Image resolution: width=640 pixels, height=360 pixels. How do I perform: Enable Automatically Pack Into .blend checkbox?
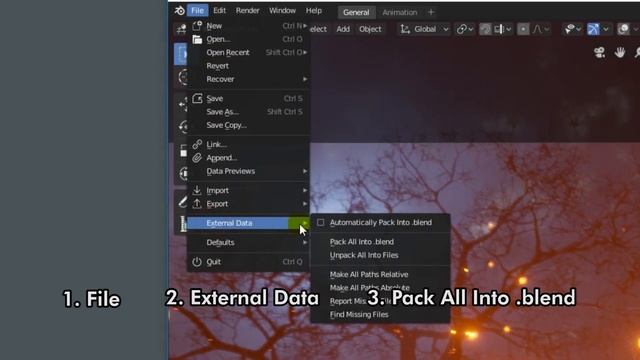pos(321,222)
